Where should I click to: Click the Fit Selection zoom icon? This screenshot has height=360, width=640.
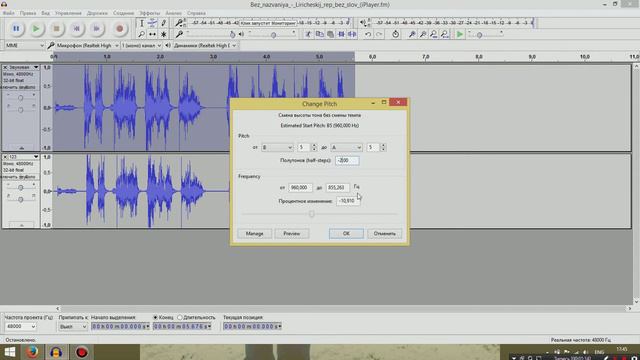click(x=434, y=34)
